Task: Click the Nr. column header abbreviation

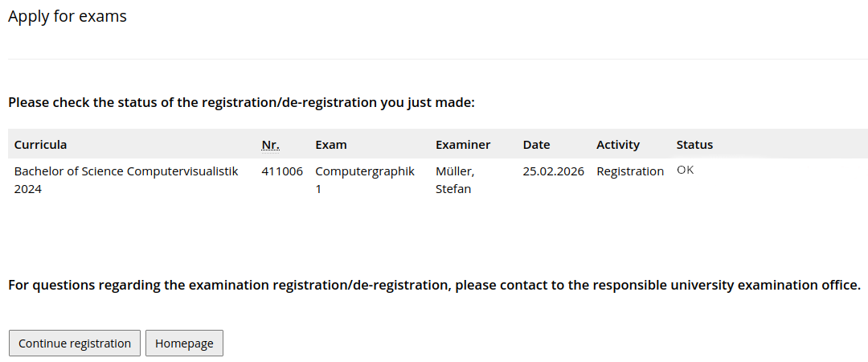Action: pyautogui.click(x=270, y=145)
